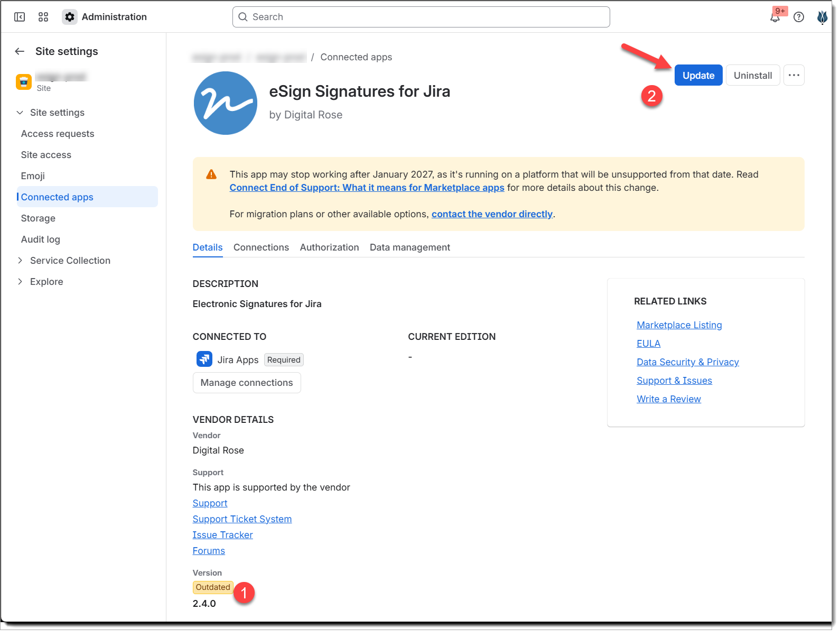Open the Marketplace Listing link
Screen dimensions: 840x638
point(679,325)
